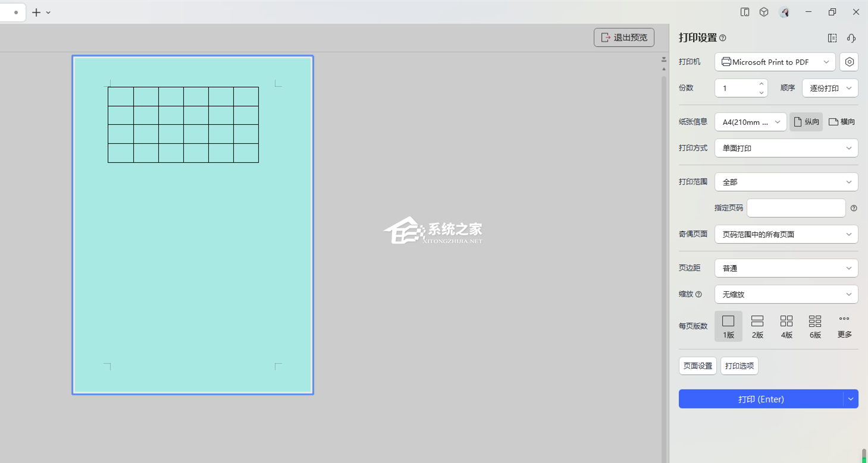
Task: Open the Microsoft Print to PDF printer dropdown
Action: [x=775, y=62]
